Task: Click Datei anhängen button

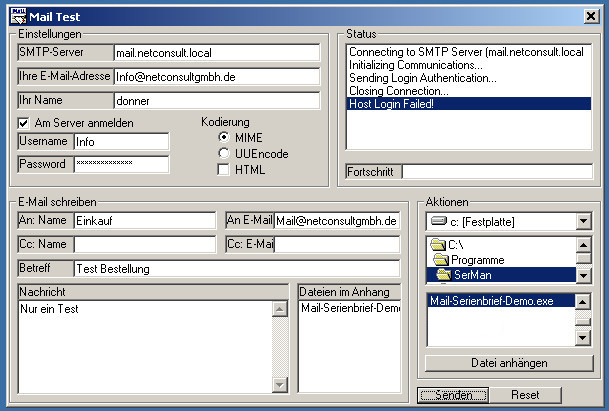Action: tap(509, 363)
